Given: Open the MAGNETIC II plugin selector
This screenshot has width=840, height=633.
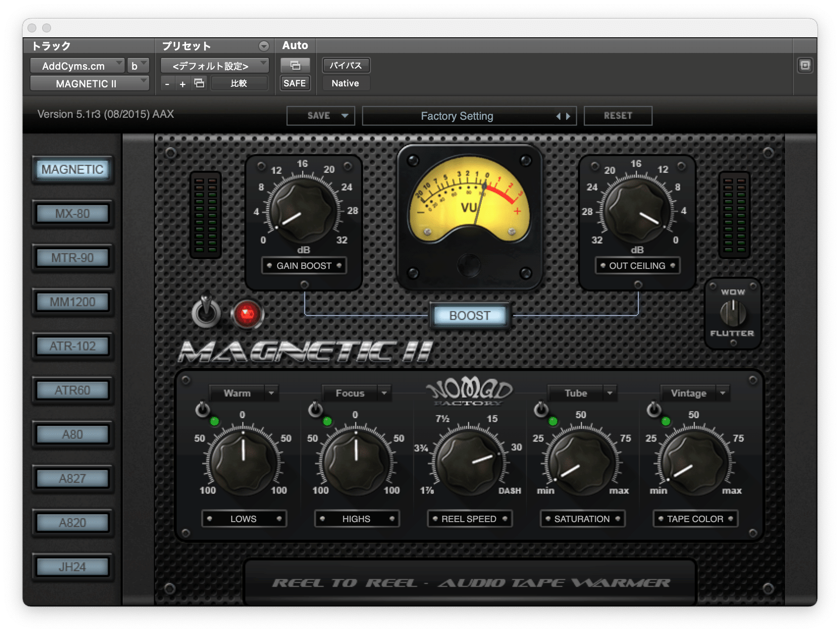Looking at the screenshot, I should (89, 83).
